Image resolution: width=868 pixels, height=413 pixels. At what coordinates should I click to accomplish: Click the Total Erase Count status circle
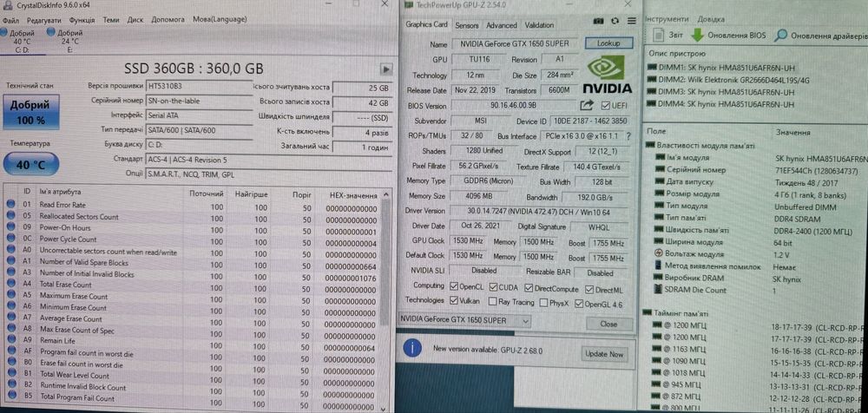tap(11, 285)
